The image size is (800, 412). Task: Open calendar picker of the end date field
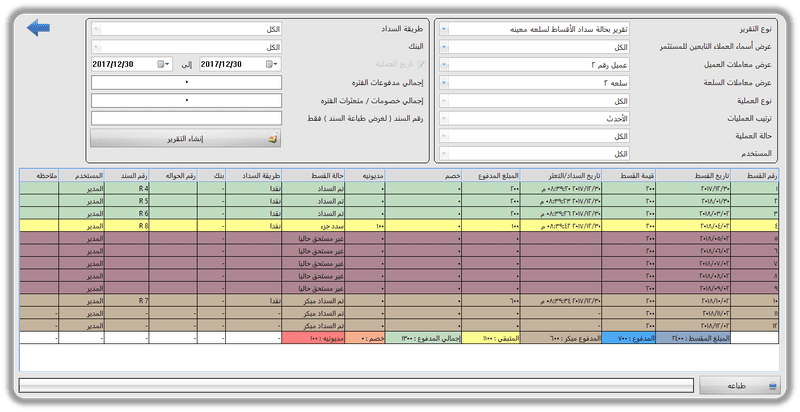[x=162, y=64]
